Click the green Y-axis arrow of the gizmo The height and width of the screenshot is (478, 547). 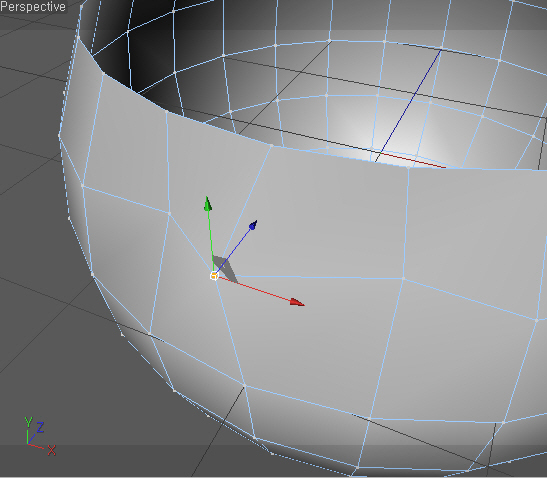[208, 204]
